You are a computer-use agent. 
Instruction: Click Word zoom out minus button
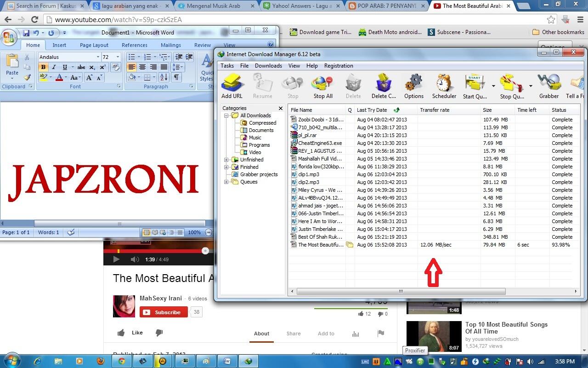[x=209, y=232]
